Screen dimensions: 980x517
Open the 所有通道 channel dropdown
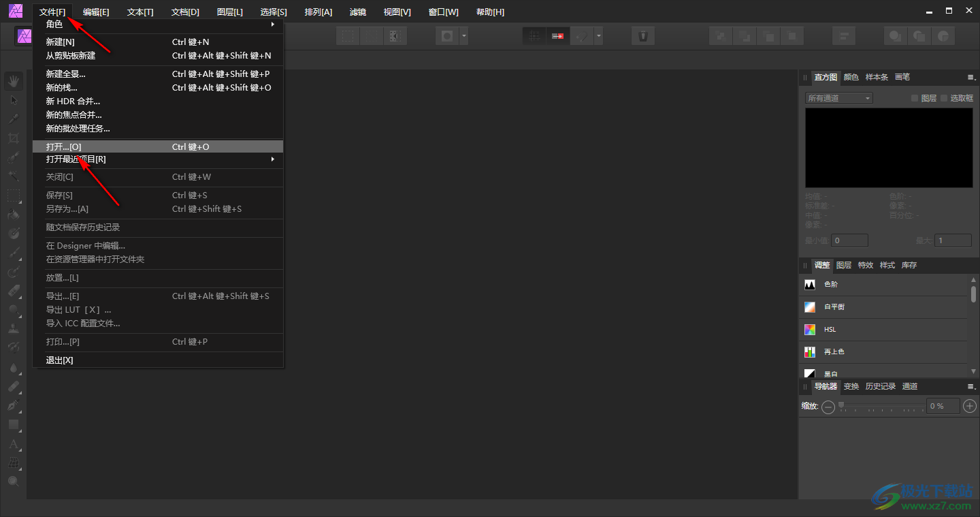[838, 98]
